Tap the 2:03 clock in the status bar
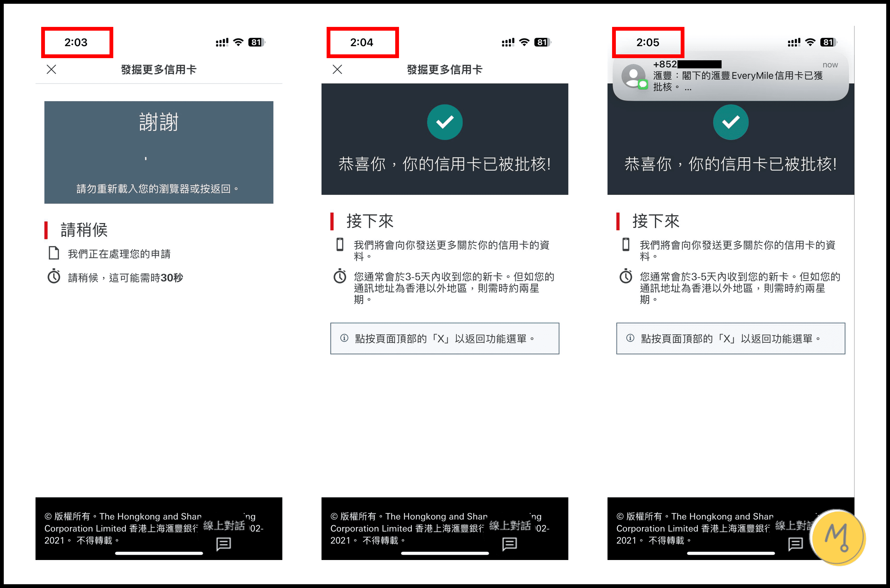 point(76,42)
